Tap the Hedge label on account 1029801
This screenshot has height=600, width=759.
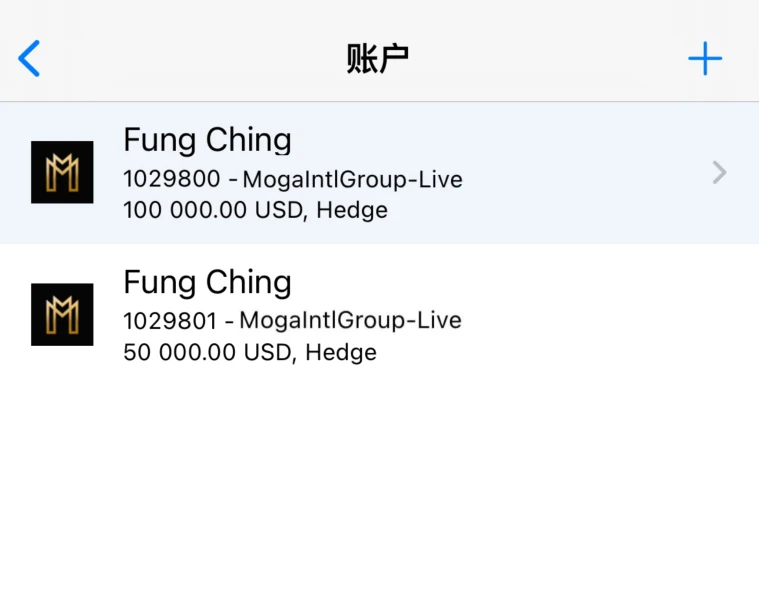341,353
